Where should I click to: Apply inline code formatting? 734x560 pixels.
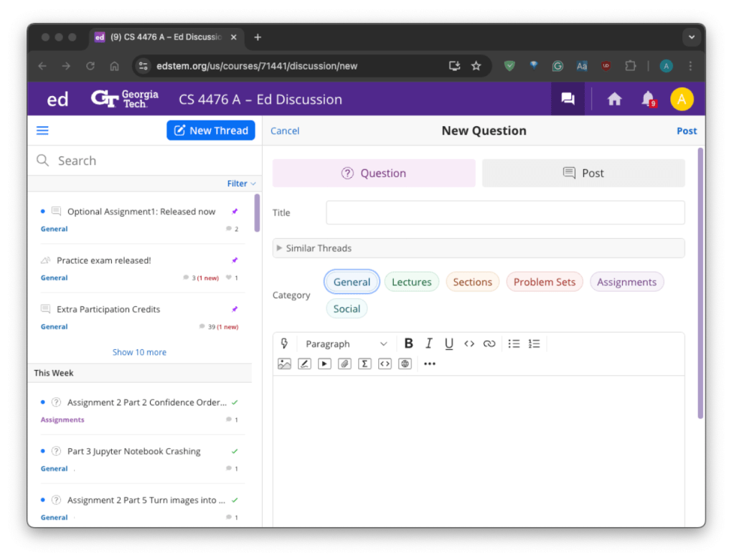tap(469, 344)
